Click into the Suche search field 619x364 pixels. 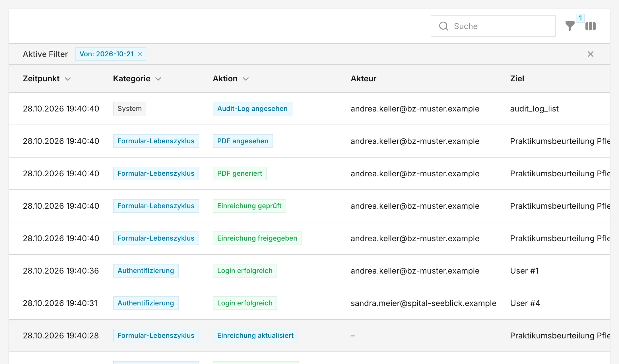[x=493, y=26]
